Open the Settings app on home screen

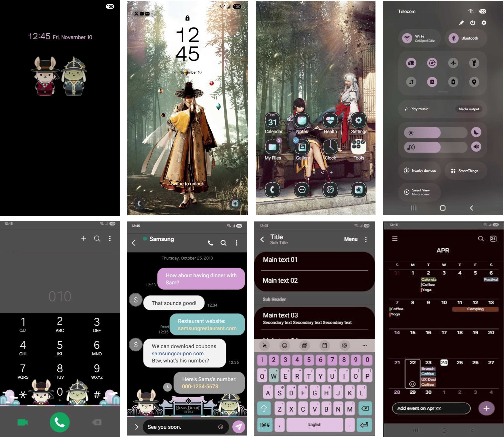coord(359,120)
